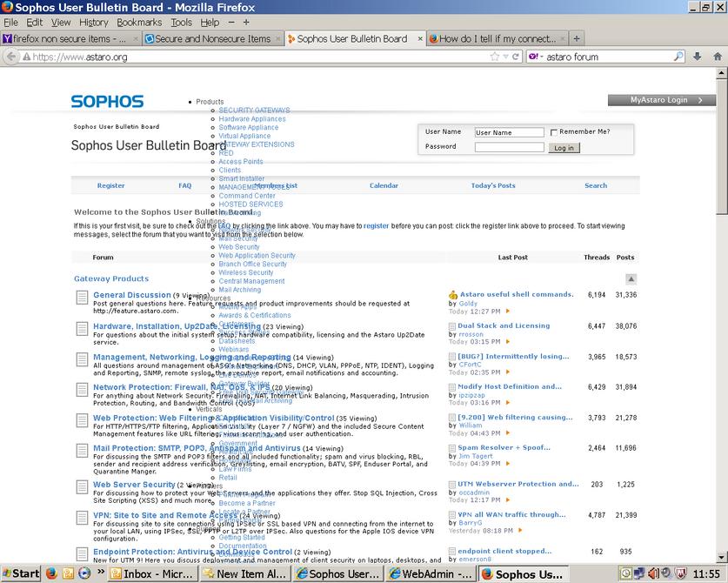This screenshot has width=728, height=583.
Task: Open the Downloads arrow in Firefox toolbar
Action: coord(697,57)
